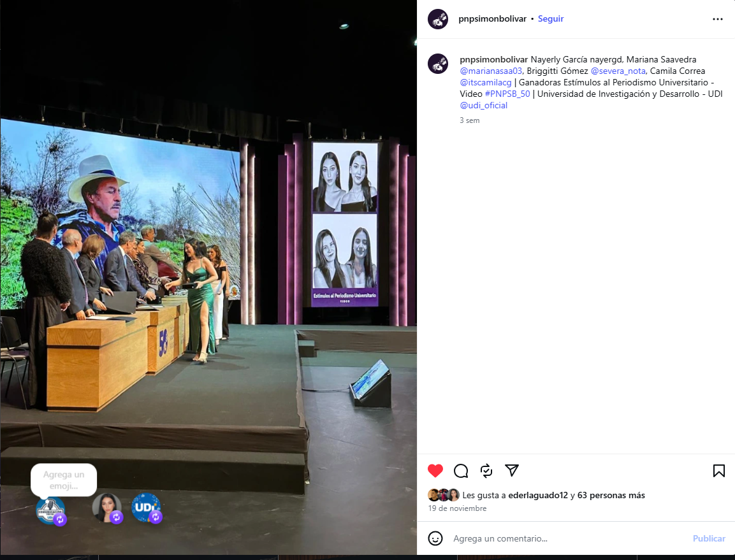Click the UDI tagged account avatar on photo

point(146,508)
